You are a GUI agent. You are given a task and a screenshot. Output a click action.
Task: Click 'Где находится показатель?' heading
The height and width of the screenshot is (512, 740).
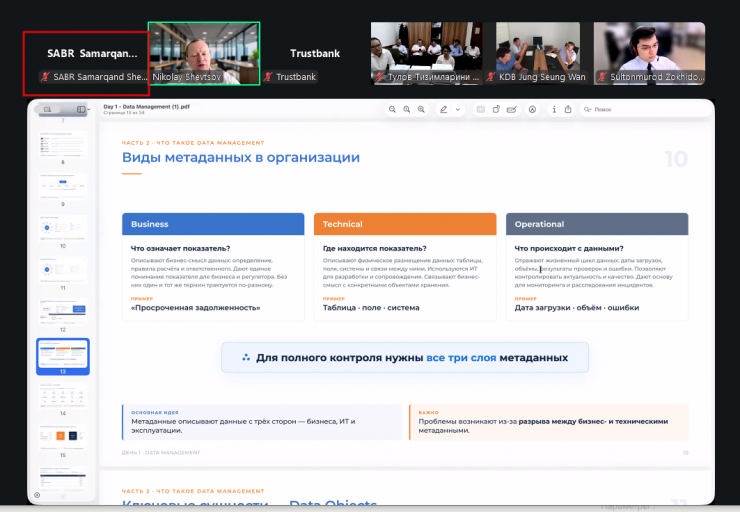pos(375,248)
